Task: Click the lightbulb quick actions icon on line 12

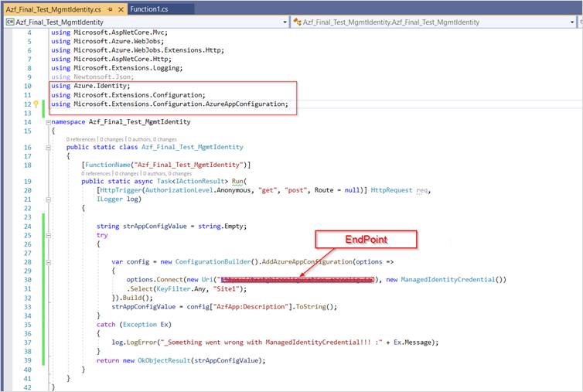Action: [35, 104]
